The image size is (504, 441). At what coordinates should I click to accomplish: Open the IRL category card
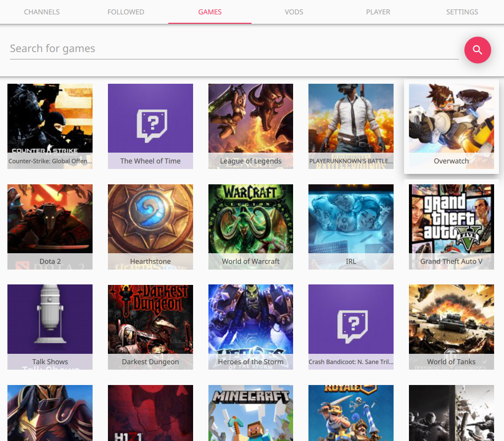351,227
